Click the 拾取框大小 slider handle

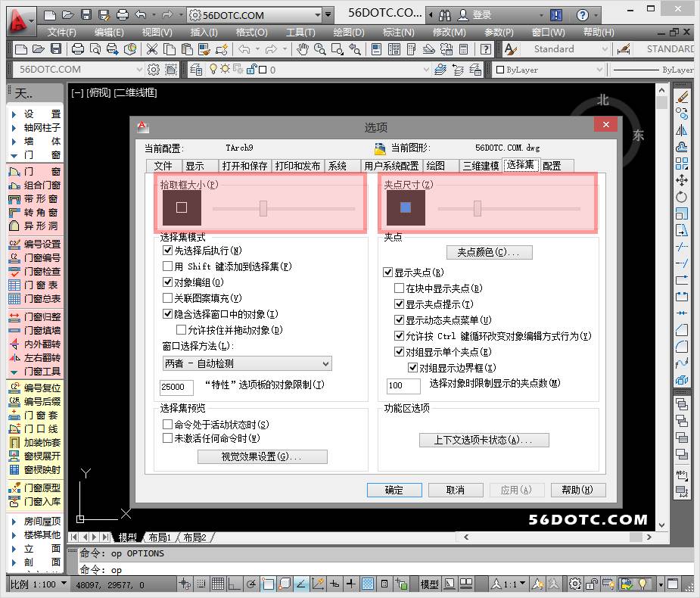(263, 208)
